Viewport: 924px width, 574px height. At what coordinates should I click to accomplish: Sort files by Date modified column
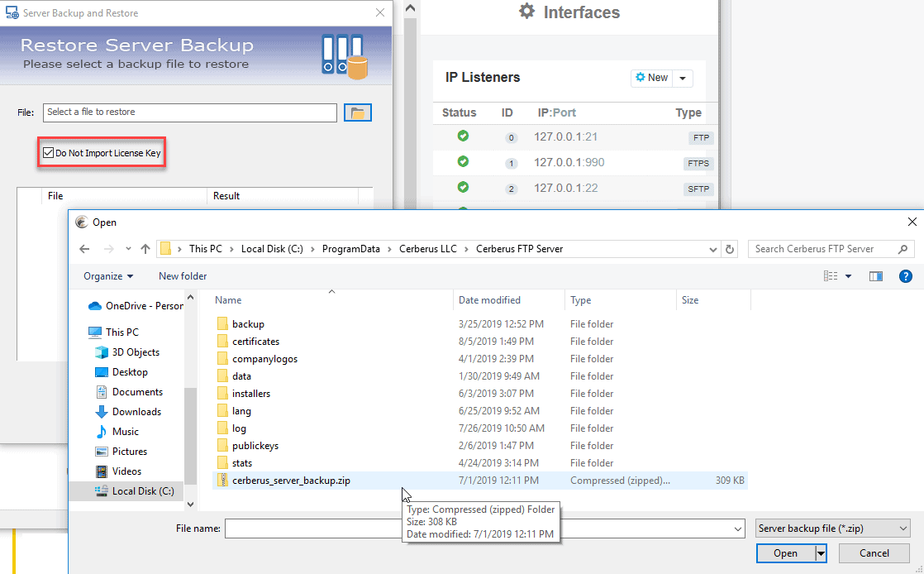tap(489, 300)
